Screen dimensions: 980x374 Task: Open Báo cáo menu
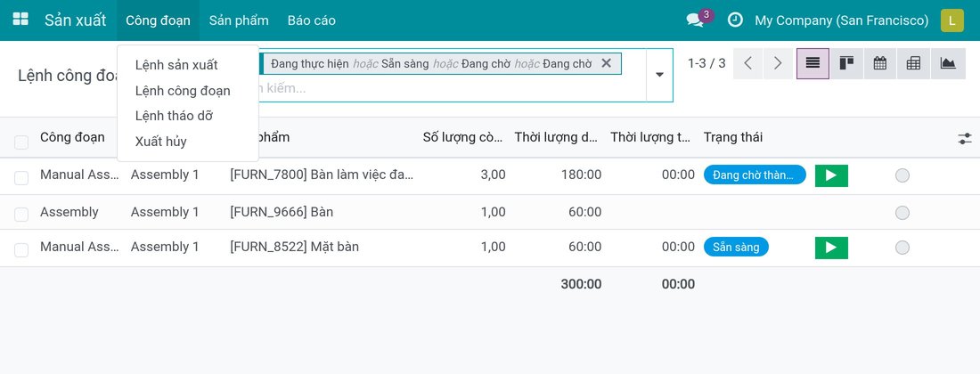pyautogui.click(x=311, y=20)
